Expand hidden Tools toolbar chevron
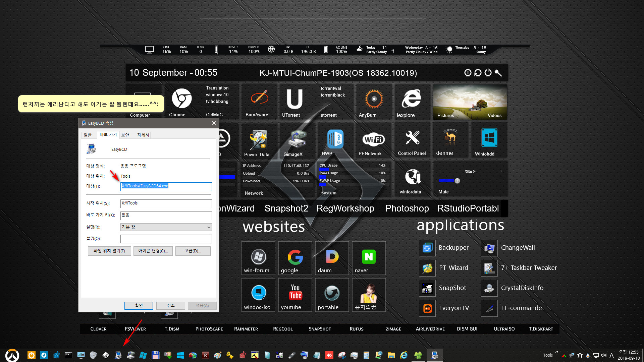The image size is (644, 362). [557, 352]
